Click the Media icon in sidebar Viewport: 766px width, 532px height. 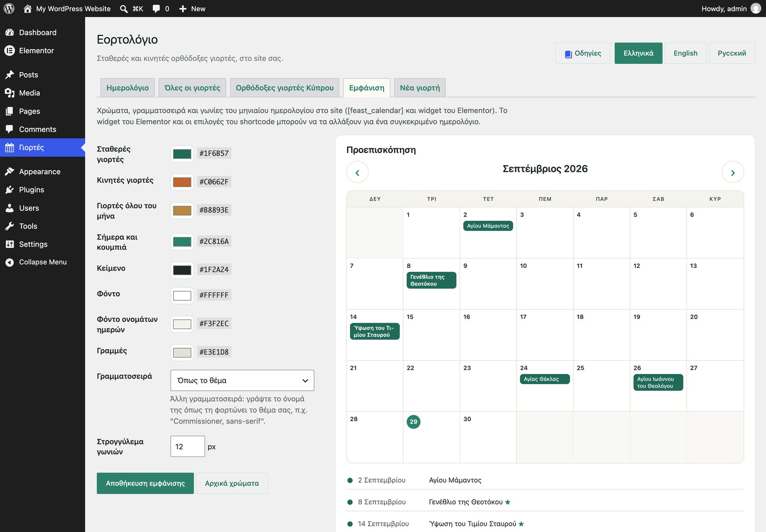[x=10, y=93]
